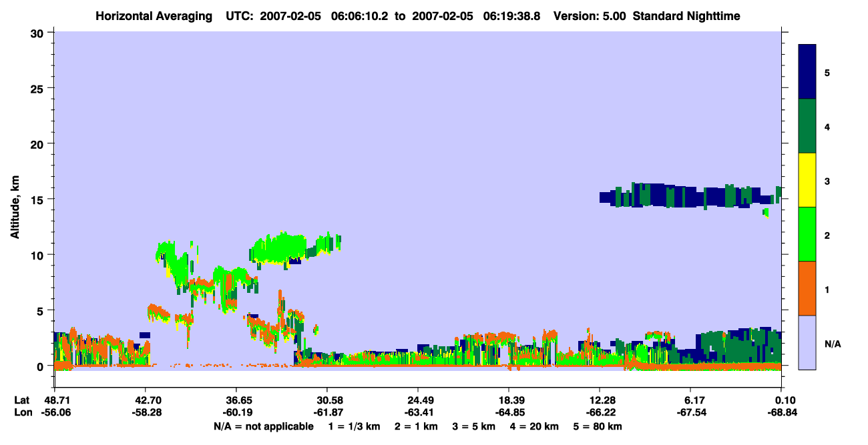Click 'Version: 5.00' in the title
This screenshot has height=445, width=868.
[x=590, y=15]
